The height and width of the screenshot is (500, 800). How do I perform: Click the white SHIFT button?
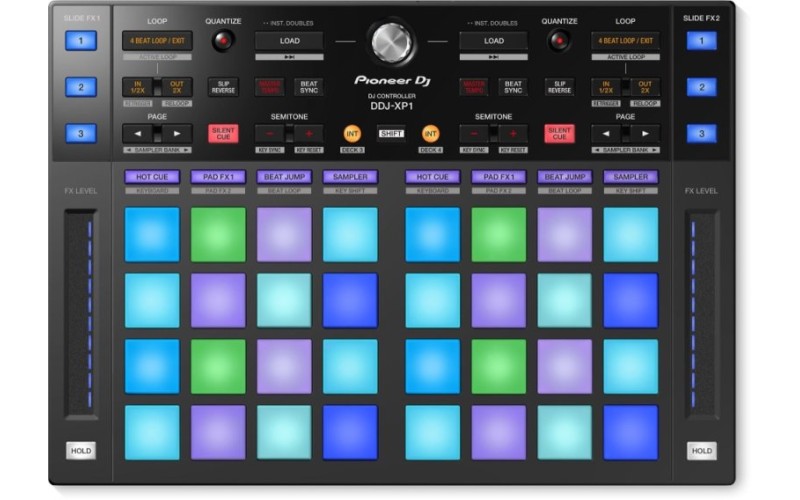click(x=391, y=134)
